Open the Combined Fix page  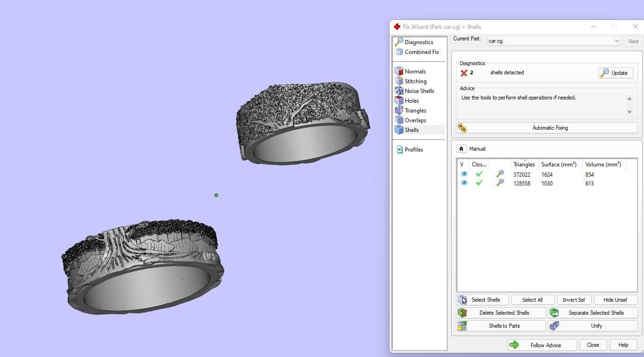[x=417, y=52]
